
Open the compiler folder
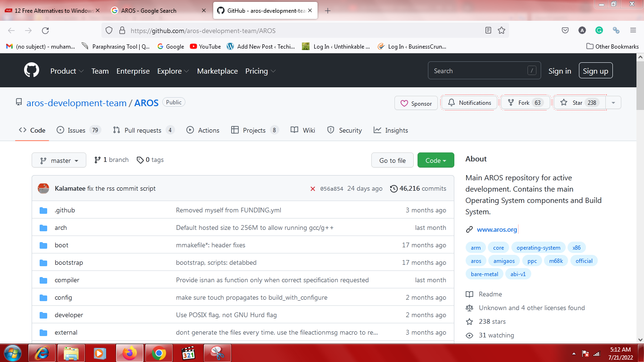[67, 280]
